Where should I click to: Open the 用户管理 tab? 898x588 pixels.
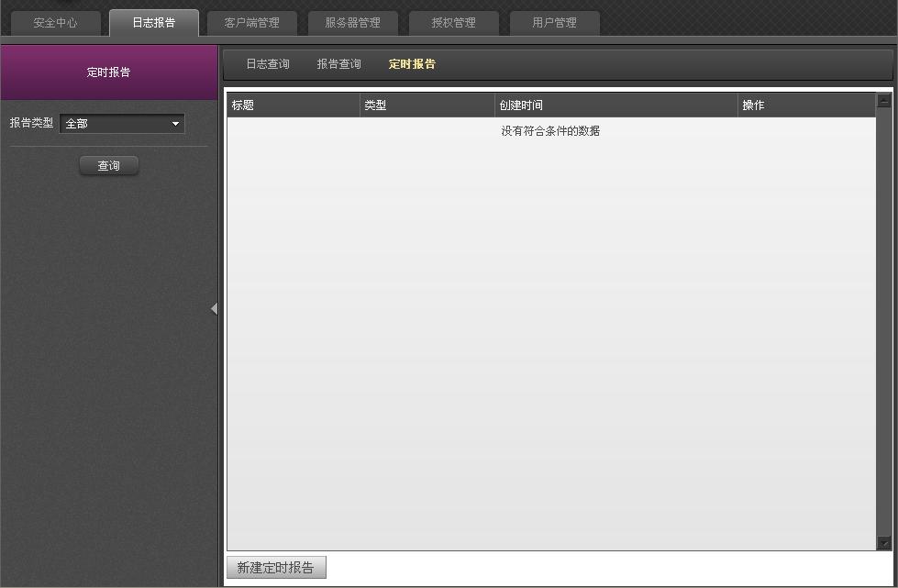pyautogui.click(x=554, y=23)
